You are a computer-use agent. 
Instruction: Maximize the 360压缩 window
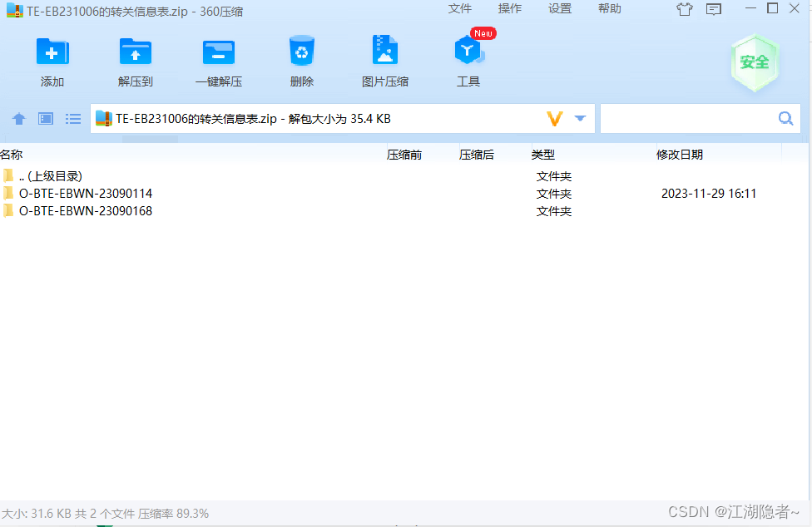pyautogui.click(x=772, y=8)
